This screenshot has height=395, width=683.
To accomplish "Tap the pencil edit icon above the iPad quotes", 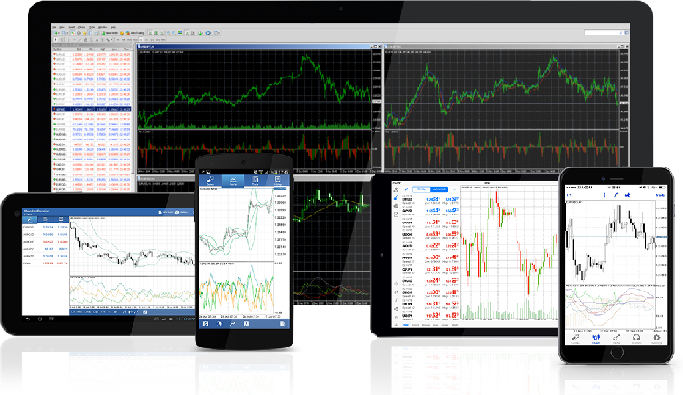I will point(406,189).
